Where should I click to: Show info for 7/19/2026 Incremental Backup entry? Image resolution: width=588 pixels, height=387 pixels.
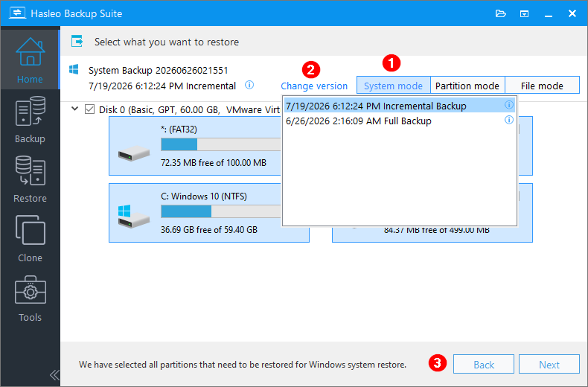pos(508,105)
